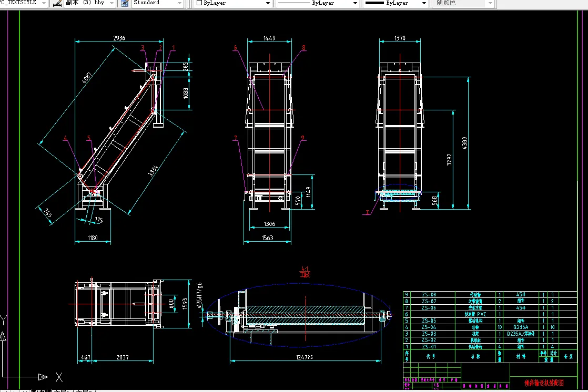
Task: Select the 467 dimension text
Action: [x=86, y=357]
